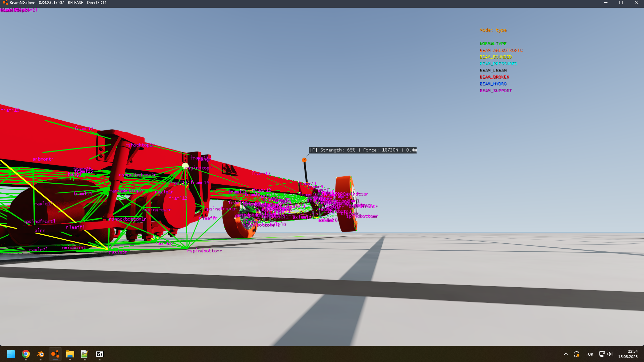Open the clock and date flyout
The width and height of the screenshot is (644, 362).
tap(628, 354)
